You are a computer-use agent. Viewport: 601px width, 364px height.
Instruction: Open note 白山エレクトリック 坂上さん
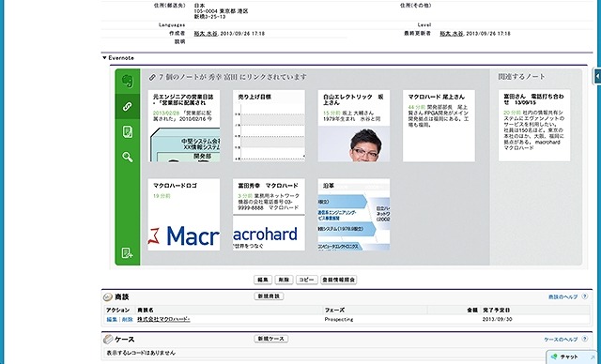[354, 126]
